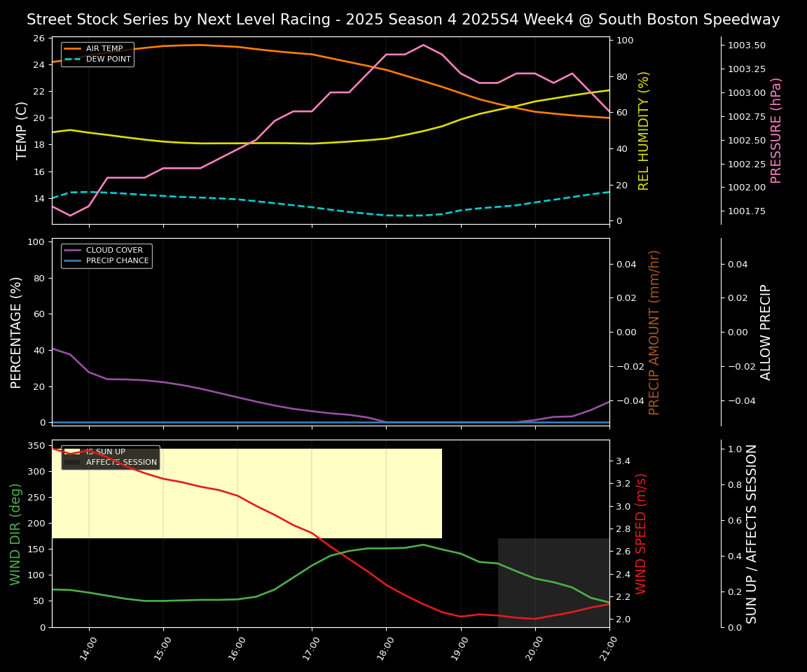Image resolution: width=807 pixels, height=672 pixels.
Task: Click the IS SUN UP legend entry
Action: point(105,452)
